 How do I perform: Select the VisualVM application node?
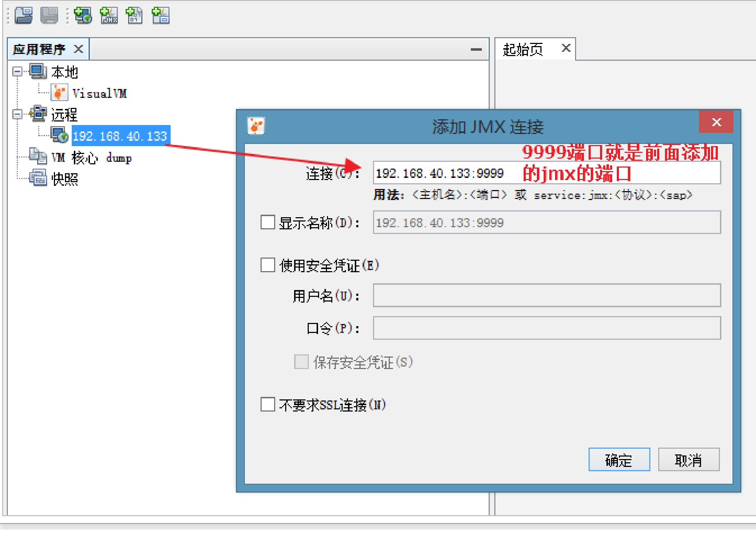pos(99,94)
